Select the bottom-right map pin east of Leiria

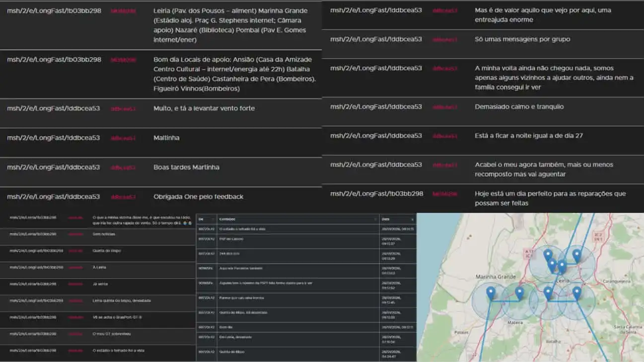(x=576, y=293)
